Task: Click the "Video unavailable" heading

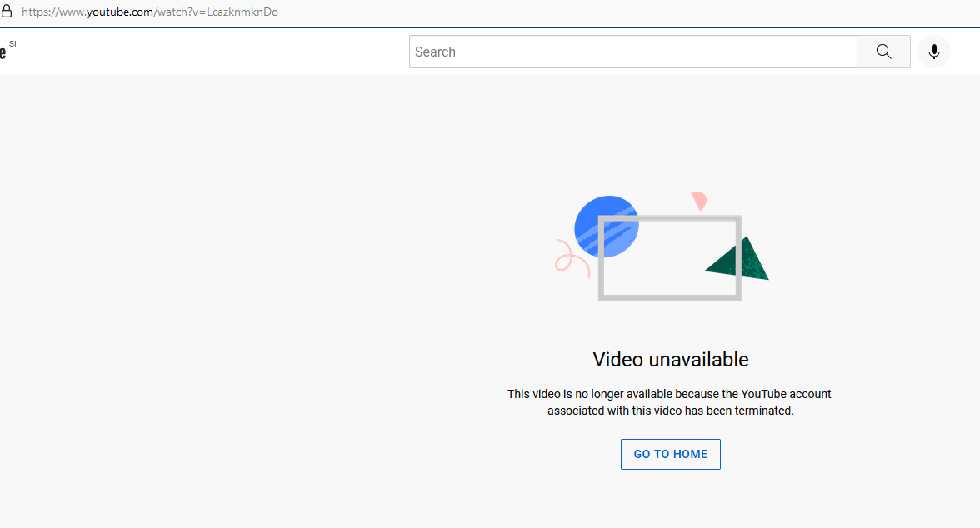Action: (671, 359)
